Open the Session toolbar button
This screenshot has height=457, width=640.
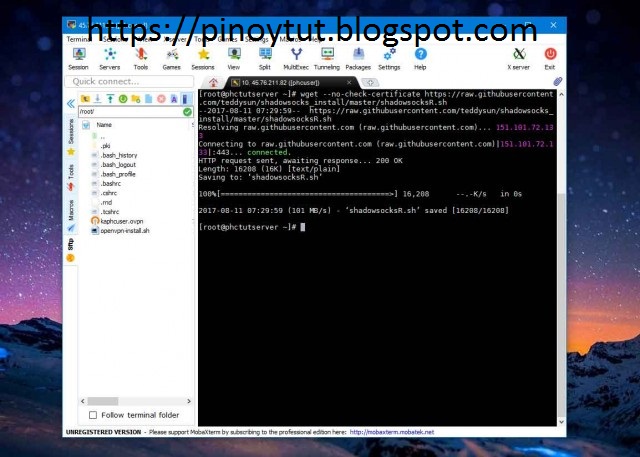coord(79,59)
